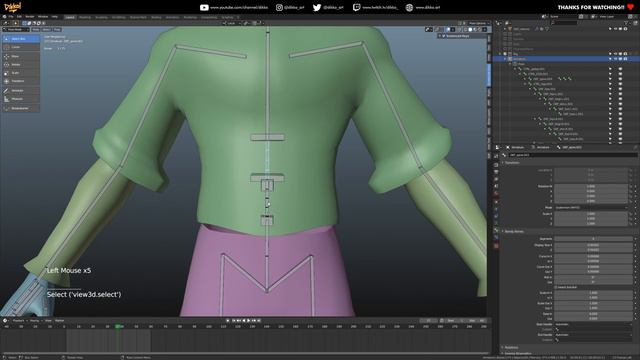
Task: Open the timeline editor type icon
Action: [x=5, y=321]
